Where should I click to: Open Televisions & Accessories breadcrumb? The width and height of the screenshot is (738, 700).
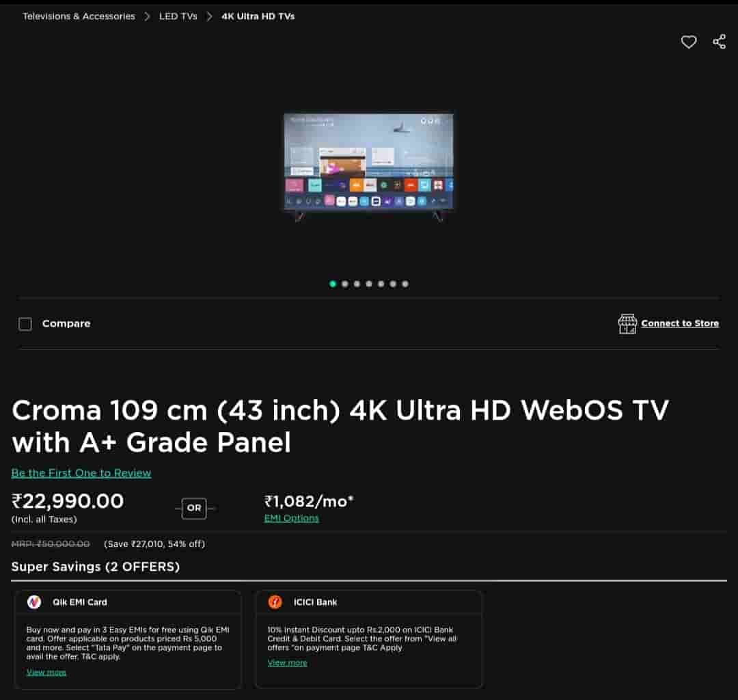(79, 16)
